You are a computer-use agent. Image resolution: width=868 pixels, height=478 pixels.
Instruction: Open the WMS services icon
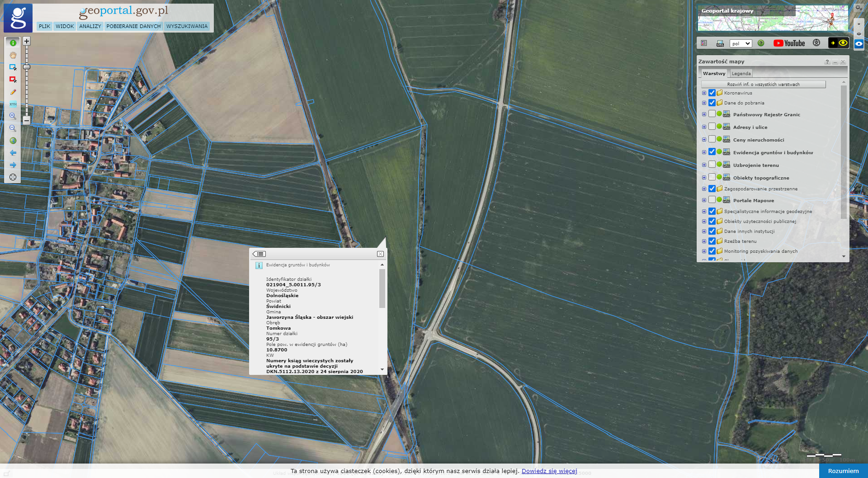[720, 43]
